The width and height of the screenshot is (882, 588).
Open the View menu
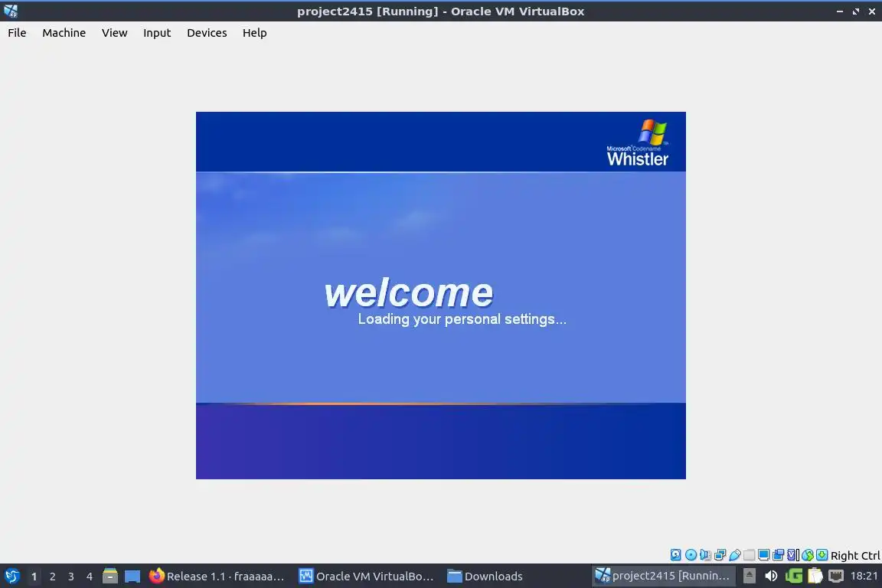(x=114, y=33)
